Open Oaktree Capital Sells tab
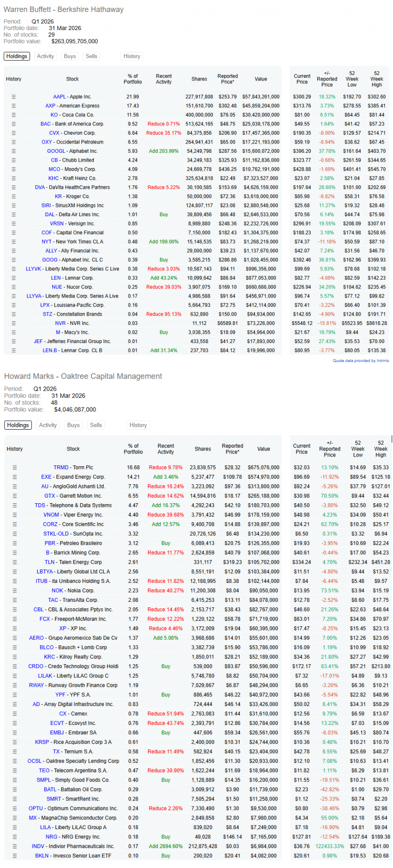Screen dimensions: 393x868 tap(96, 425)
